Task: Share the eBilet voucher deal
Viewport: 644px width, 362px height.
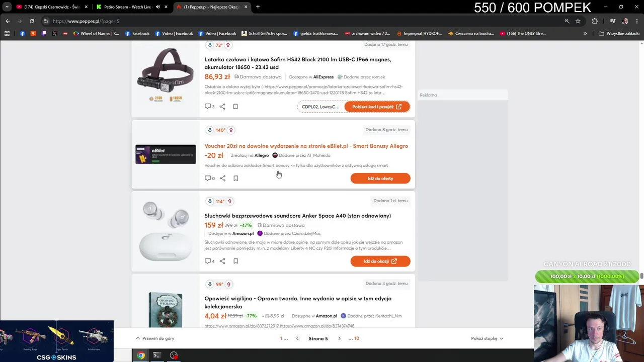Action: point(222,178)
